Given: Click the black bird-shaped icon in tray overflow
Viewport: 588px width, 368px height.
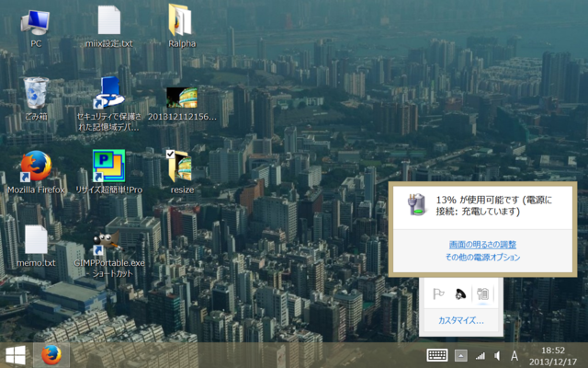Looking at the screenshot, I should (x=460, y=293).
